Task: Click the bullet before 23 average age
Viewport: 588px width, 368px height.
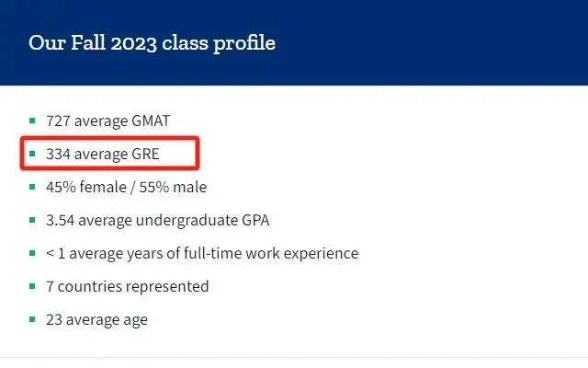Action: (32, 320)
